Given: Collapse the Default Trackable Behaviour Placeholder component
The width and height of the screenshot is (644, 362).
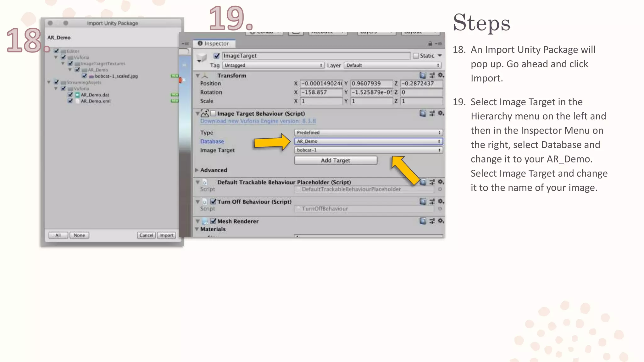Looking at the screenshot, I should (x=197, y=182).
